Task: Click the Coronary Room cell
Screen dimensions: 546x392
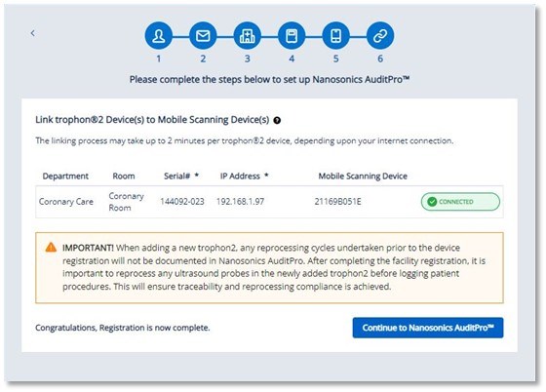Action: point(126,202)
